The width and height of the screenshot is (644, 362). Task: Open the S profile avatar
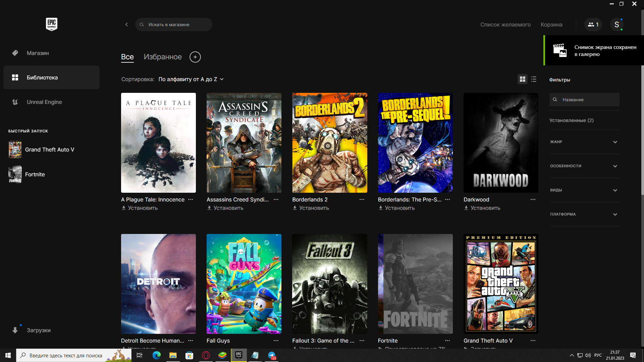pos(616,24)
